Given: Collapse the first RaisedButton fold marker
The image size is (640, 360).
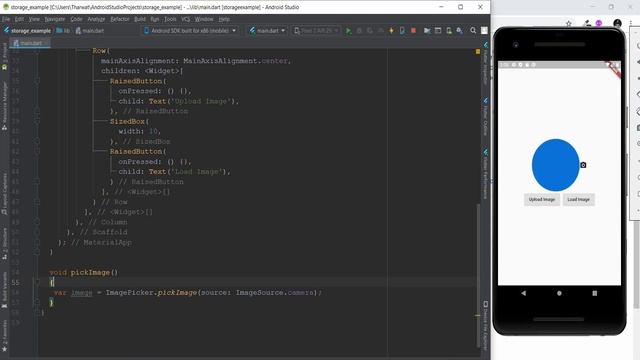Looking at the screenshot, I should coord(37,81).
